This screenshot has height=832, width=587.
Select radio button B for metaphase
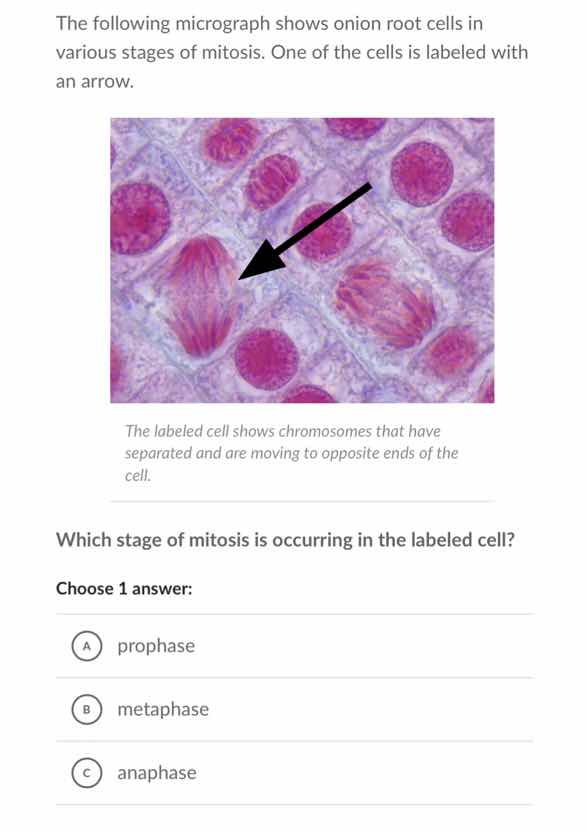[x=87, y=709]
